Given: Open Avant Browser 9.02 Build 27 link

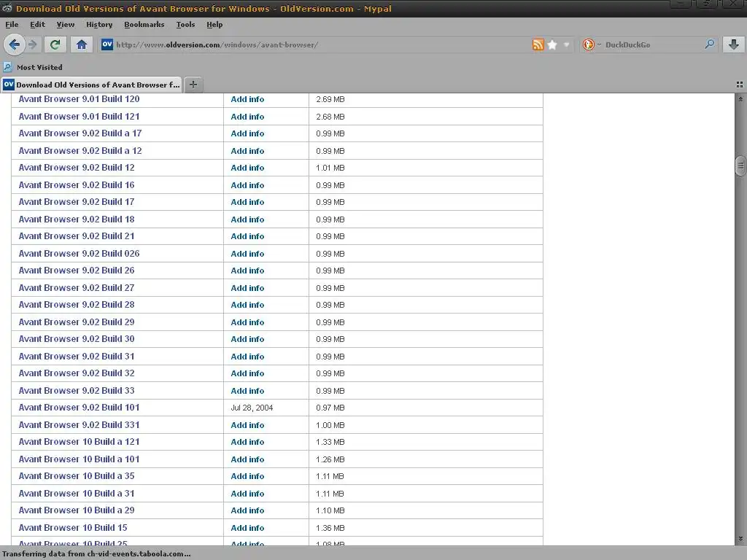Looking at the screenshot, I should pos(77,287).
